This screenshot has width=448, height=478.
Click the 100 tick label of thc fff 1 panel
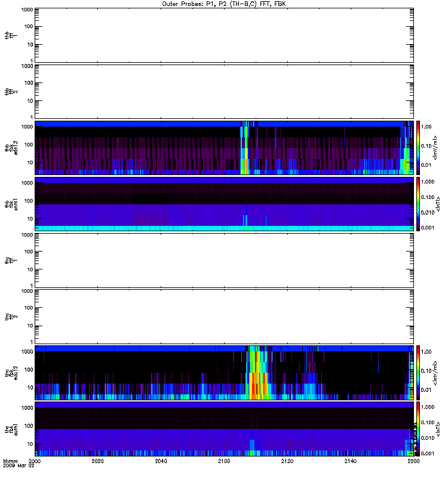tap(29, 252)
